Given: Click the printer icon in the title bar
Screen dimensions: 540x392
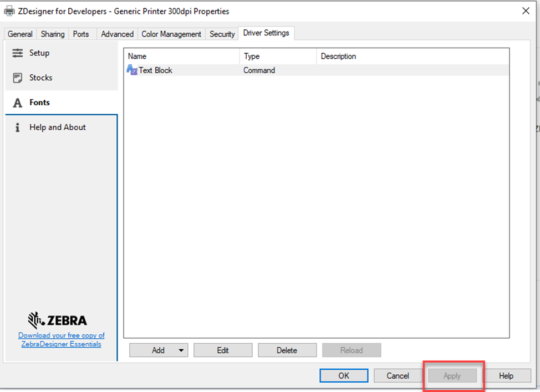Looking at the screenshot, I should [9, 11].
